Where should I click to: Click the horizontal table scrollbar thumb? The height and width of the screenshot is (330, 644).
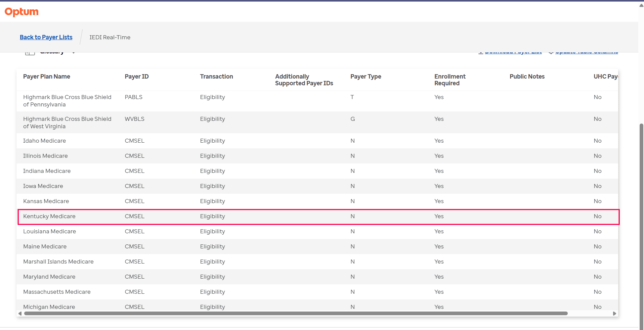coord(296,314)
